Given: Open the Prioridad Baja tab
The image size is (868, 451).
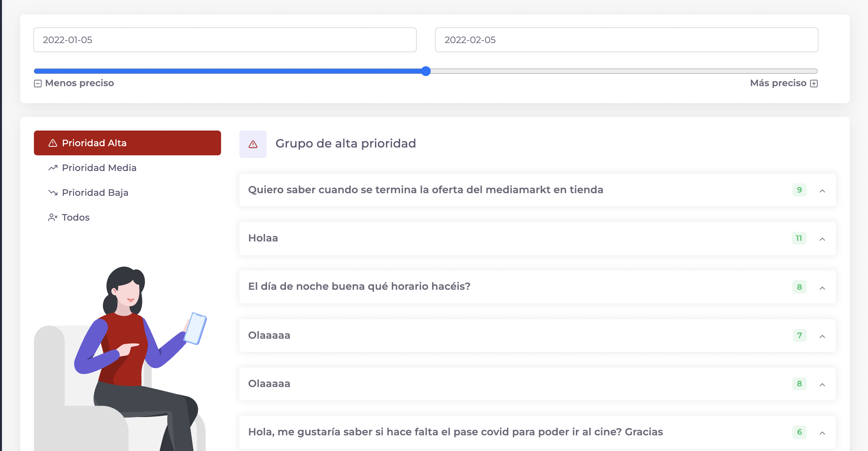Looking at the screenshot, I should pyautogui.click(x=127, y=193).
